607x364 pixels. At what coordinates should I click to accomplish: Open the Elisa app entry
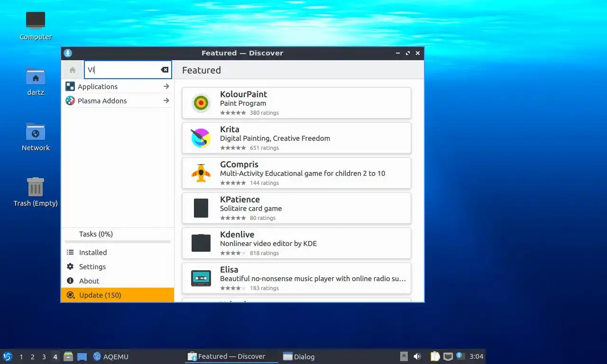[296, 278]
